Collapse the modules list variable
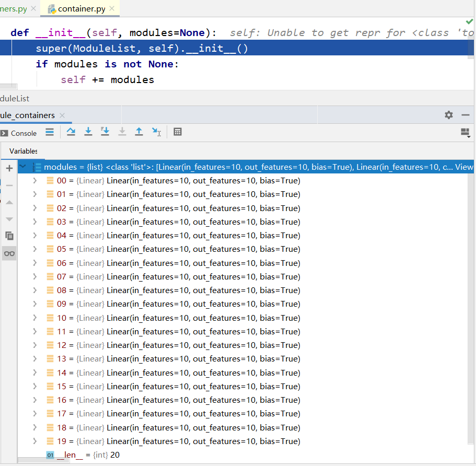 click(x=23, y=167)
